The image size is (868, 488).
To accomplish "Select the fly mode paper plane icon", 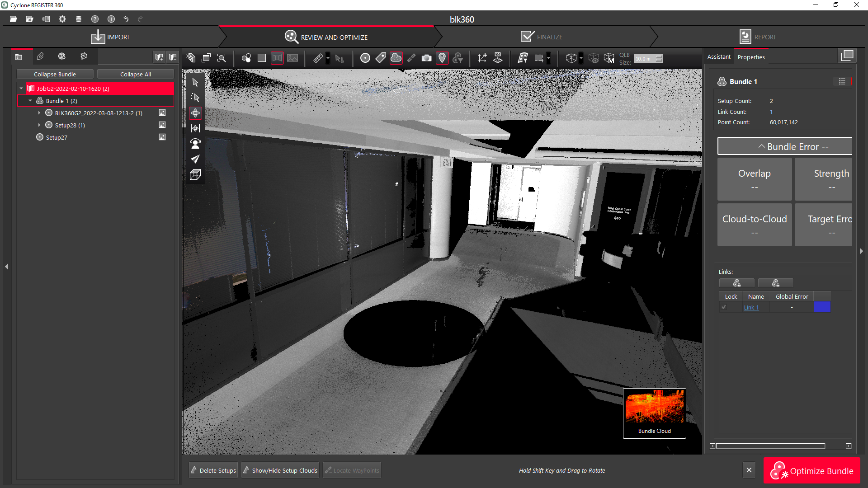I will coord(195,159).
